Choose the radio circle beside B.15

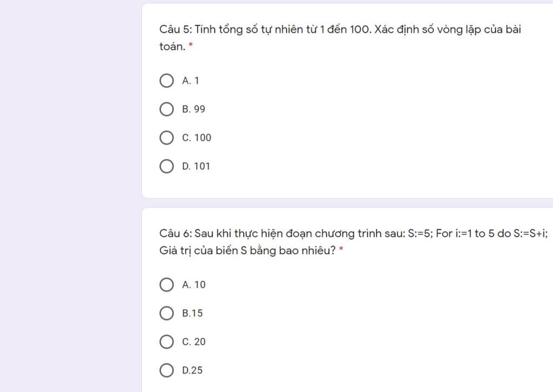166,313
